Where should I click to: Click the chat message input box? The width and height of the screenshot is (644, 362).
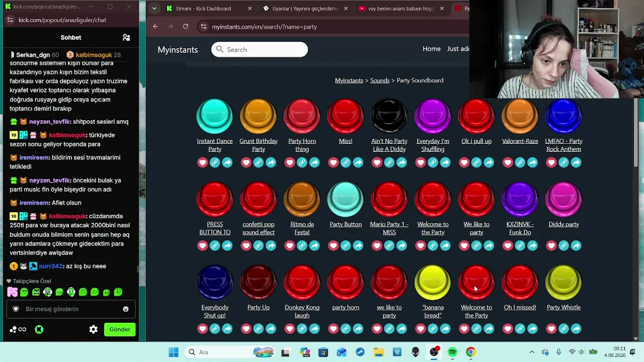click(x=71, y=309)
